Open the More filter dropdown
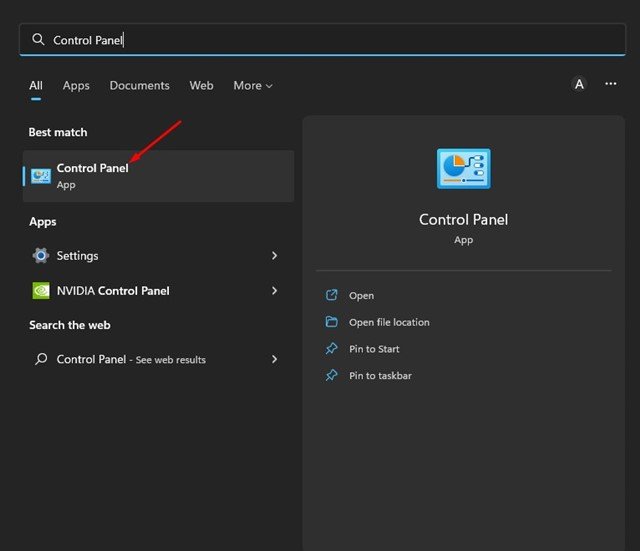The image size is (640, 551). pyautogui.click(x=253, y=86)
